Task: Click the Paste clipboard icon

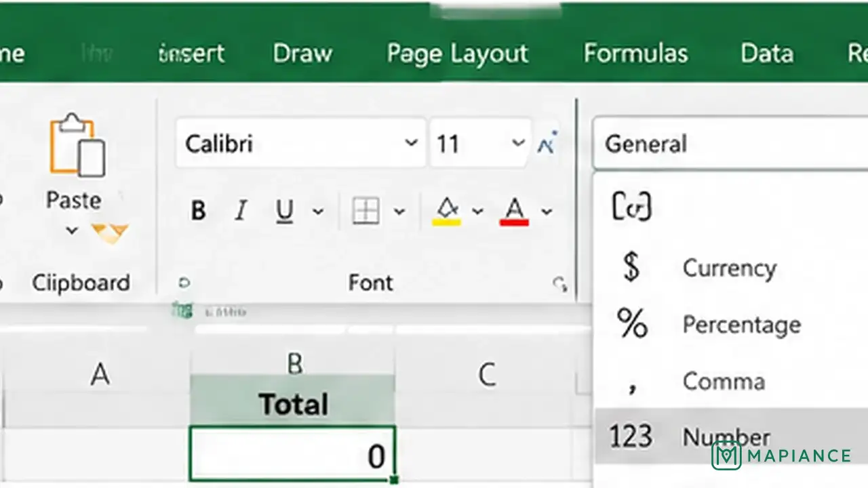Action: 77,146
